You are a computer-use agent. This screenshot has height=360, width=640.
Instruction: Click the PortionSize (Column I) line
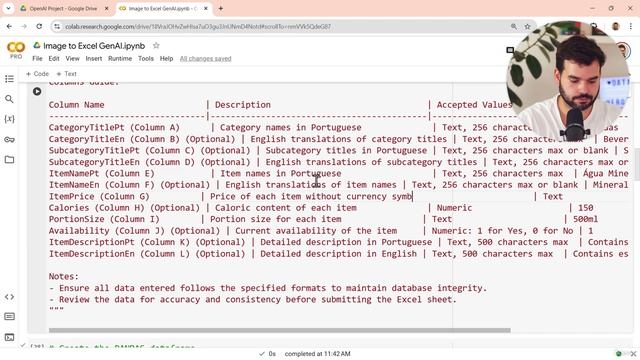pos(323,219)
